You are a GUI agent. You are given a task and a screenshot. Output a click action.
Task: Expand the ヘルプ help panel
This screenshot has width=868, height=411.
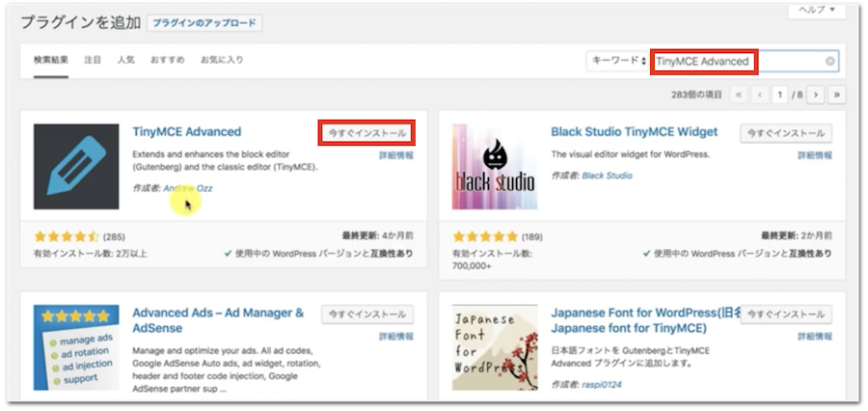pos(816,10)
